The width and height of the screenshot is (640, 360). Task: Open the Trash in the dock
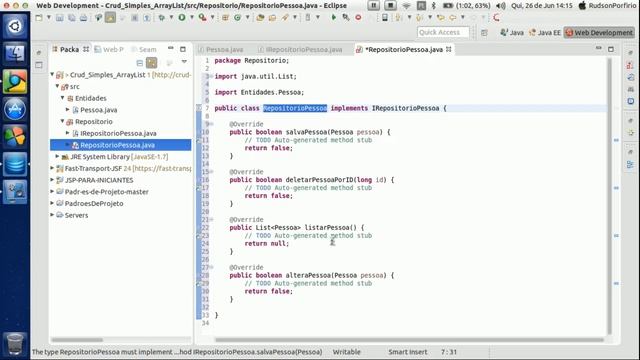click(15, 343)
